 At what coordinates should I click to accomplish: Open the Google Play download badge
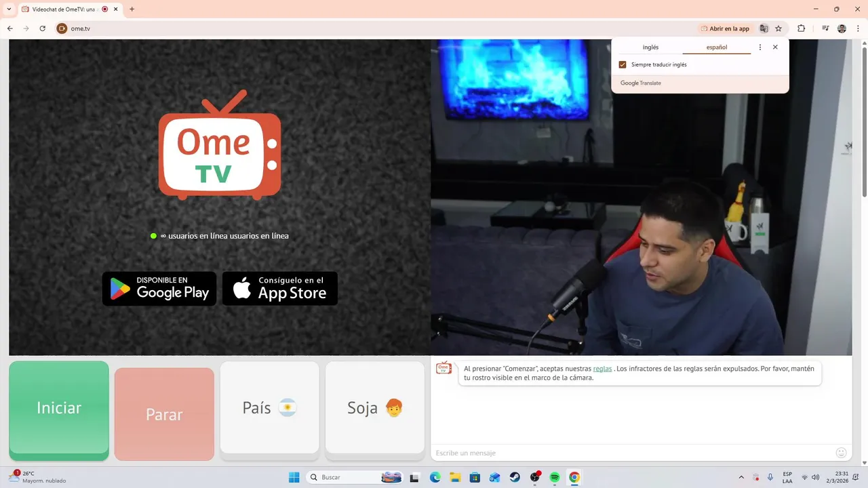tap(159, 289)
